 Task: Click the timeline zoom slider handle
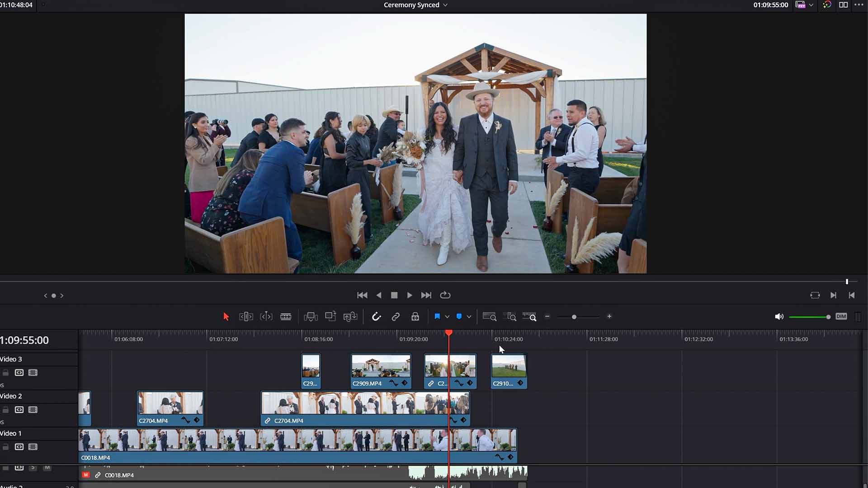[574, 317]
